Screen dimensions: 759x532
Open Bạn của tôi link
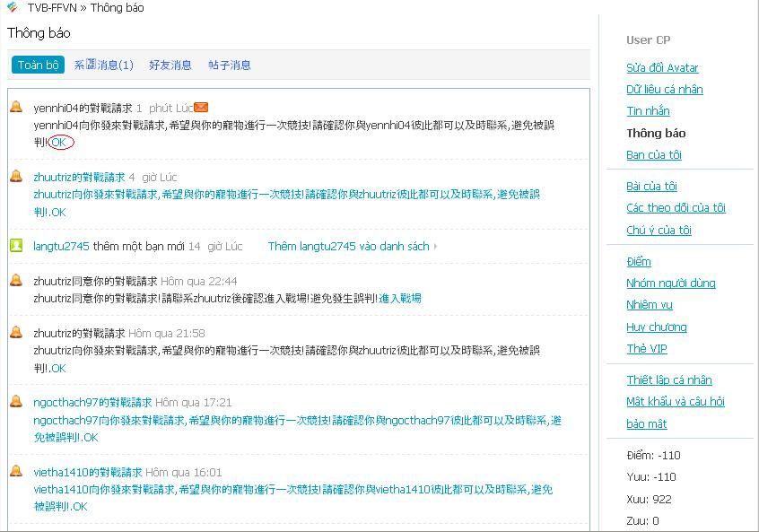tap(654, 155)
